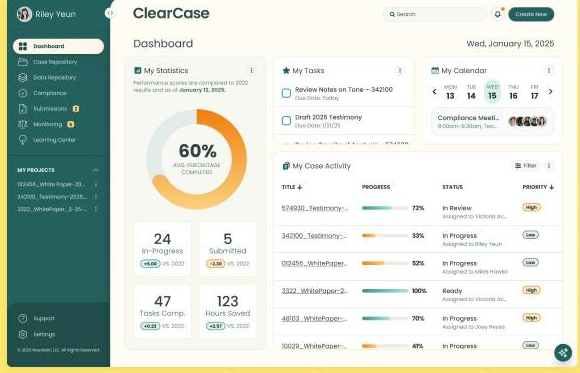Open options for 342100_Testimony-2025 project
The width and height of the screenshot is (580, 373).
[96, 197]
